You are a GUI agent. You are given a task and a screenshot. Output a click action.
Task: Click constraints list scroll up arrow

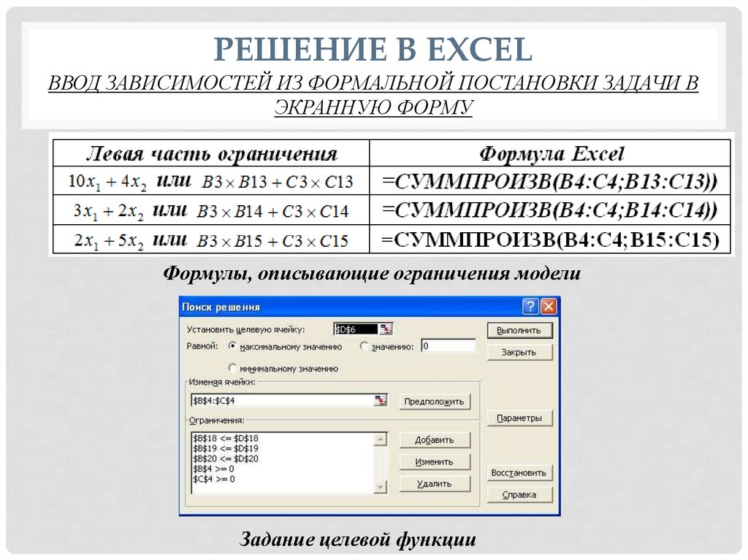click(380, 440)
